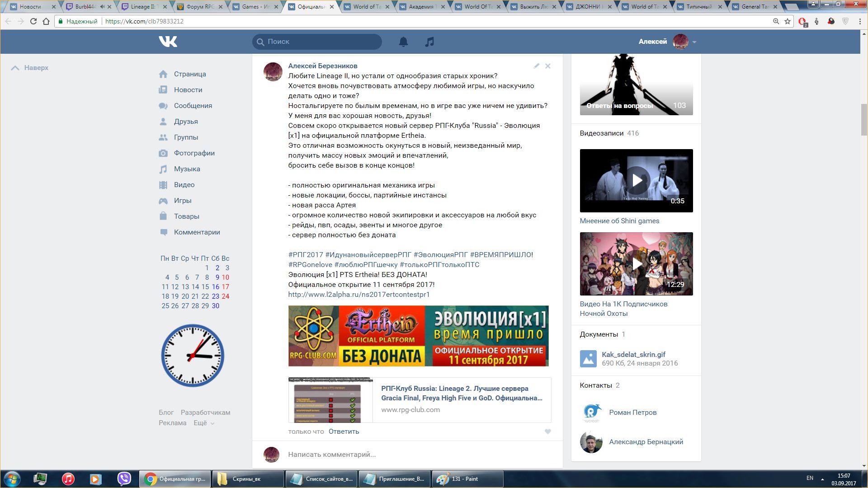Open author name Алексей Березников
The image size is (868, 488).
pos(323,66)
